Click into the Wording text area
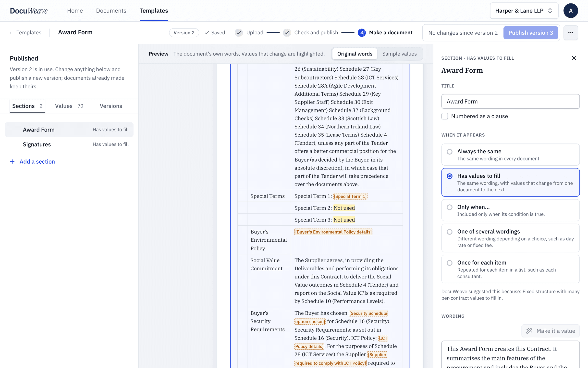 [510, 354]
